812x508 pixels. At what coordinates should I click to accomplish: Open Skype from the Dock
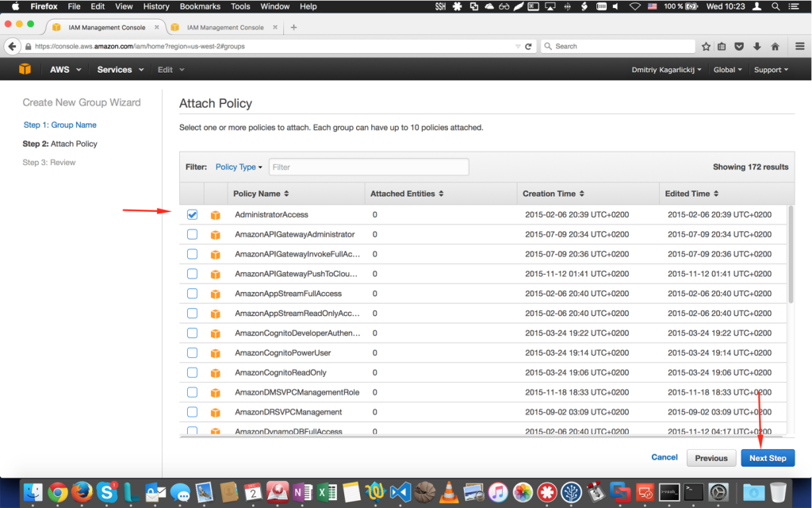pyautogui.click(x=107, y=492)
